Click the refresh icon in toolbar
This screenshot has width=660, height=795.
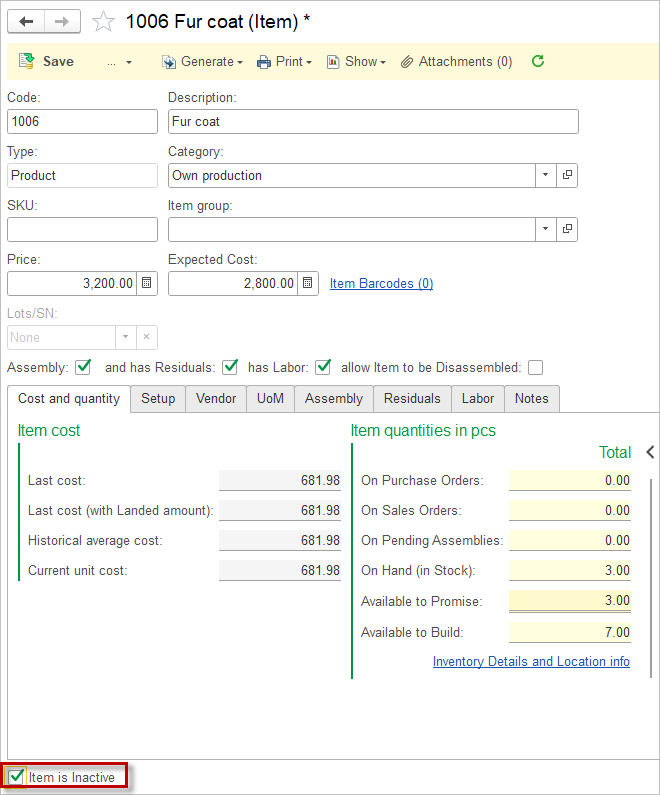pyautogui.click(x=538, y=61)
